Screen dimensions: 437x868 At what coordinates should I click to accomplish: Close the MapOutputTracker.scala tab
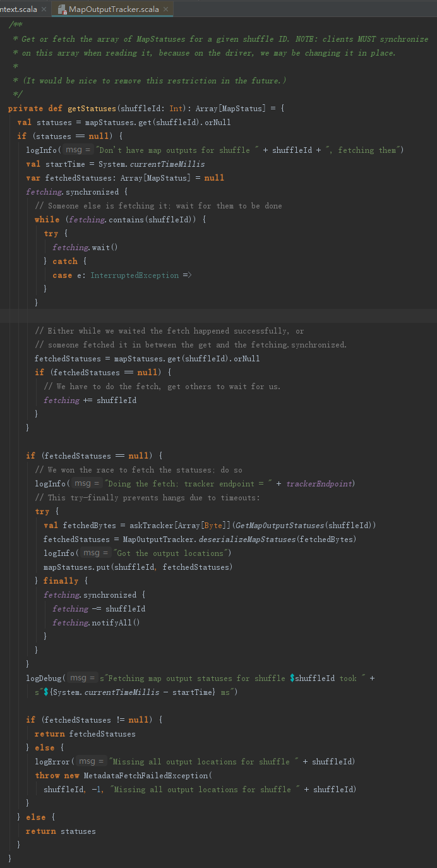pos(166,9)
